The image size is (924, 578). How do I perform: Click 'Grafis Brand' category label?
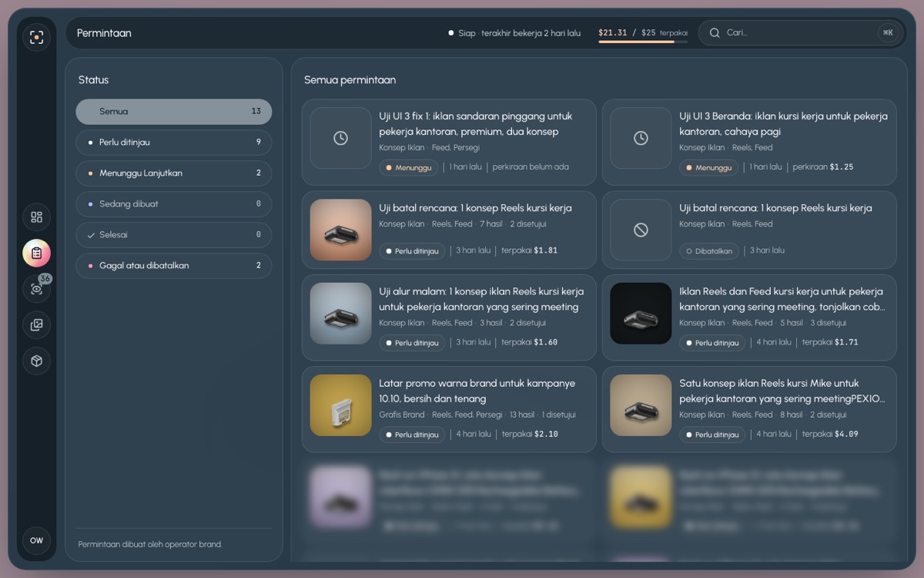click(x=402, y=415)
